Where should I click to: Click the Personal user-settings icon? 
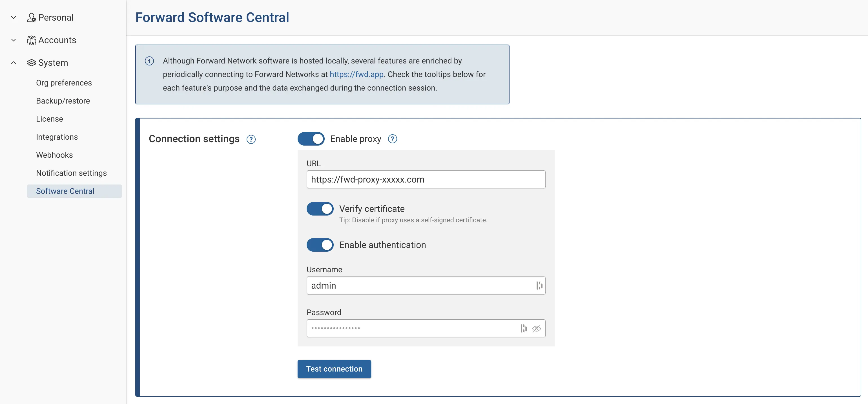click(x=31, y=17)
